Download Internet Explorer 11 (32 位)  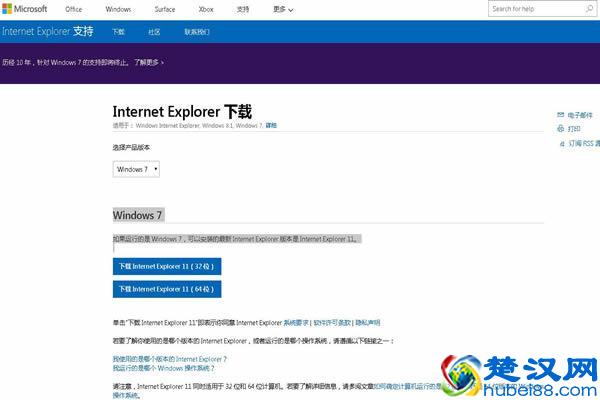tap(167, 266)
